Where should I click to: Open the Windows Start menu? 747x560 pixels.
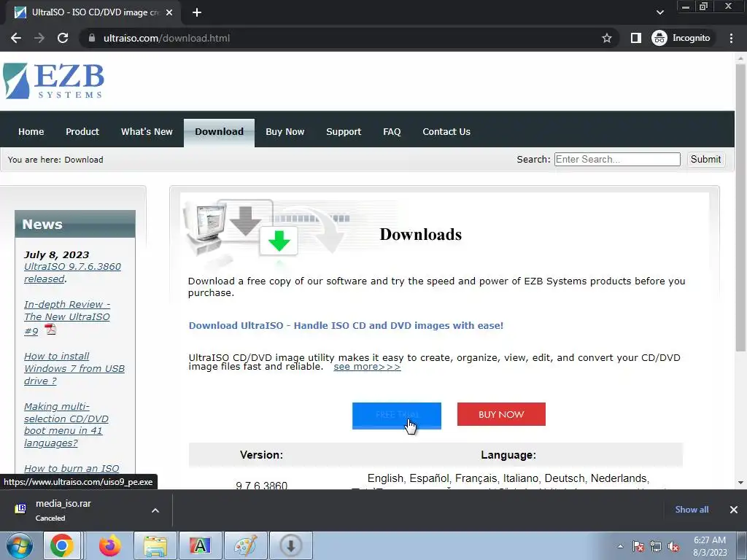(x=20, y=545)
